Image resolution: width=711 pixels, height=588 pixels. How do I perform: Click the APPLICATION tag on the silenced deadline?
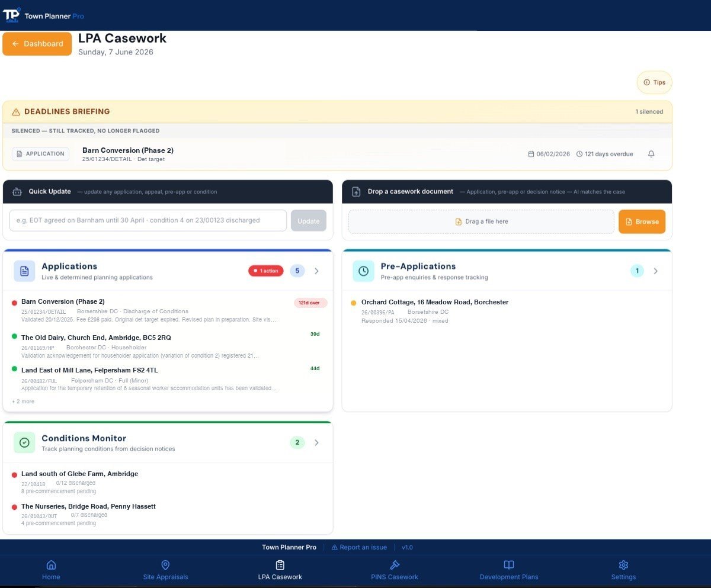pyautogui.click(x=40, y=154)
